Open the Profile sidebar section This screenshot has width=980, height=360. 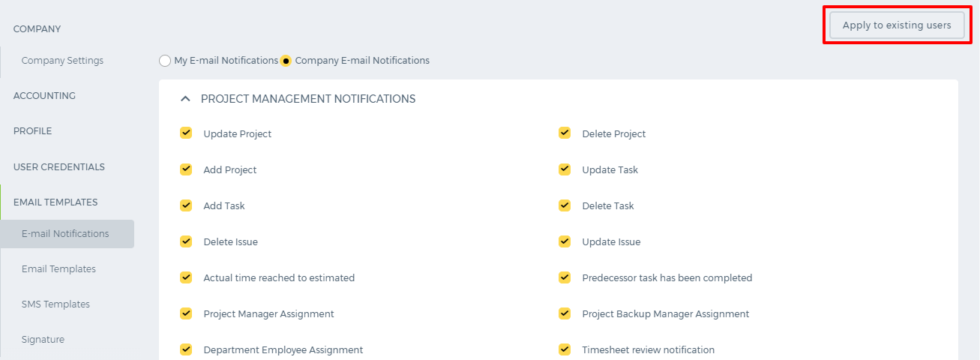[x=33, y=130]
